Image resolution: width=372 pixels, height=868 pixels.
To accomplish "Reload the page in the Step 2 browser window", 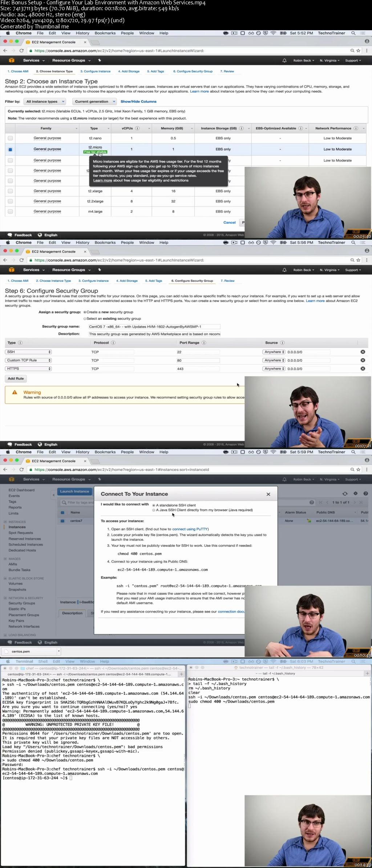I will tap(21, 51).
